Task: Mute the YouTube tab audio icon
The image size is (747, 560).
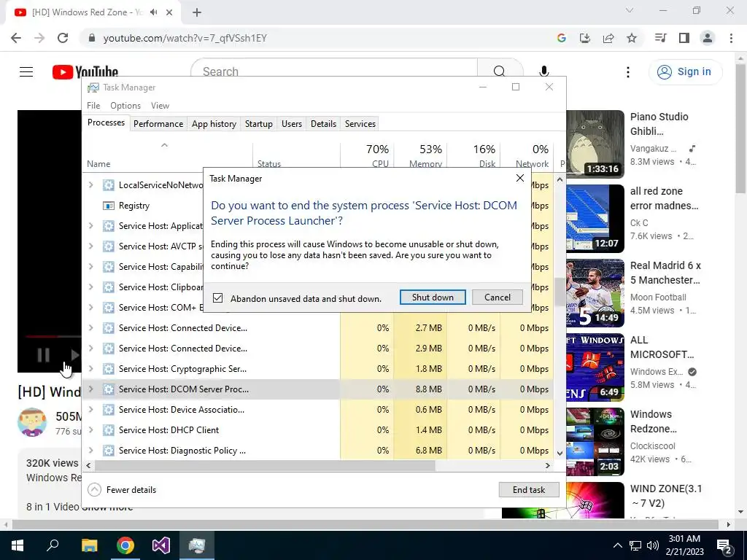Action: [153, 12]
